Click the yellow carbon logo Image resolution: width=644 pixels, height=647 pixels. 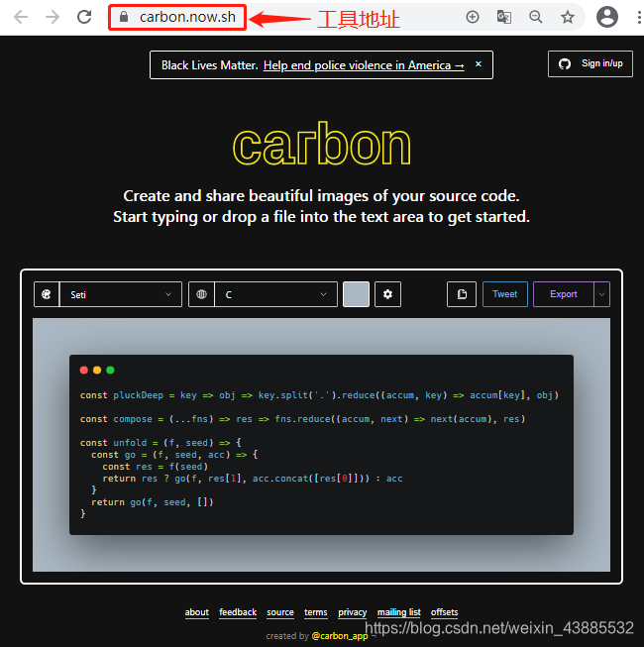tap(322, 144)
